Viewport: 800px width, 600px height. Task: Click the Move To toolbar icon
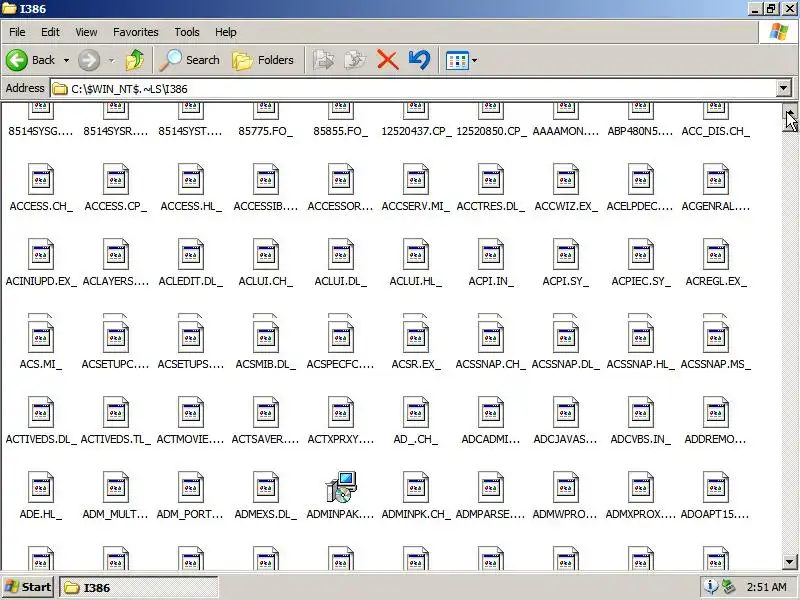point(323,60)
